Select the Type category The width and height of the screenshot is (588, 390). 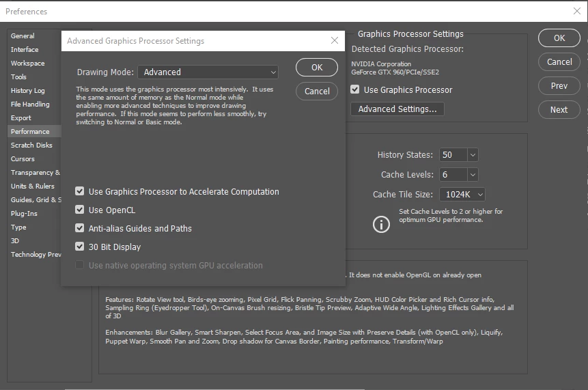point(18,227)
